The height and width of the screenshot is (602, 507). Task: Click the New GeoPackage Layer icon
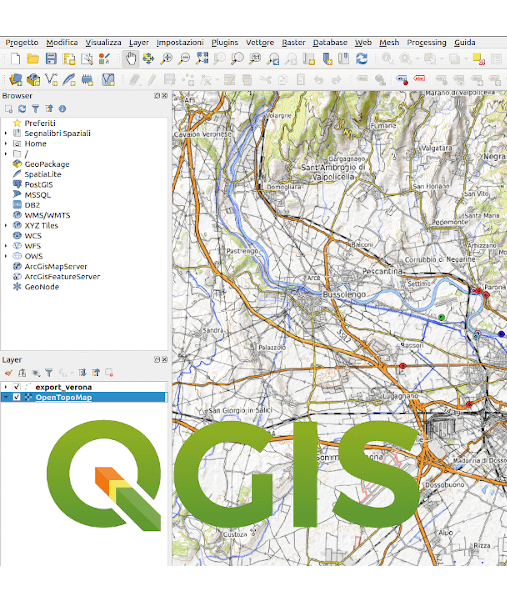33,79
